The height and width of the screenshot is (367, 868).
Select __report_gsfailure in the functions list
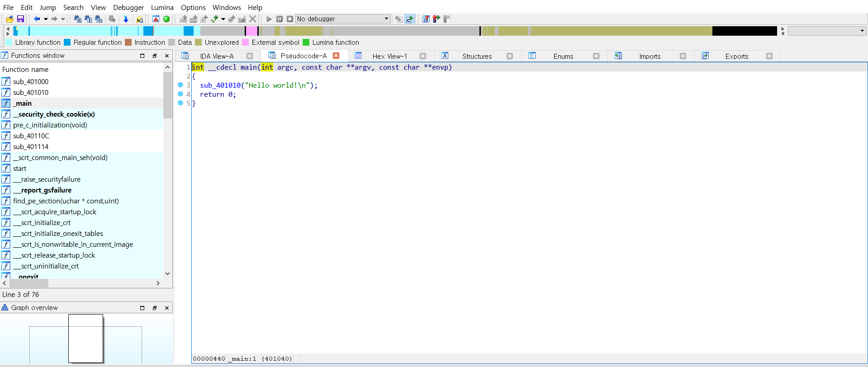(x=81, y=190)
